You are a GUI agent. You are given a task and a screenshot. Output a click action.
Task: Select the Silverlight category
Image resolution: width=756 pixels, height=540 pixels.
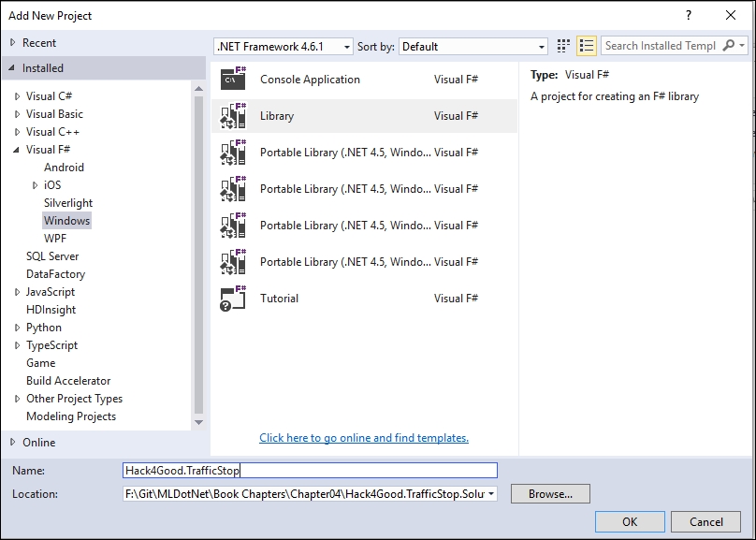[x=68, y=202]
